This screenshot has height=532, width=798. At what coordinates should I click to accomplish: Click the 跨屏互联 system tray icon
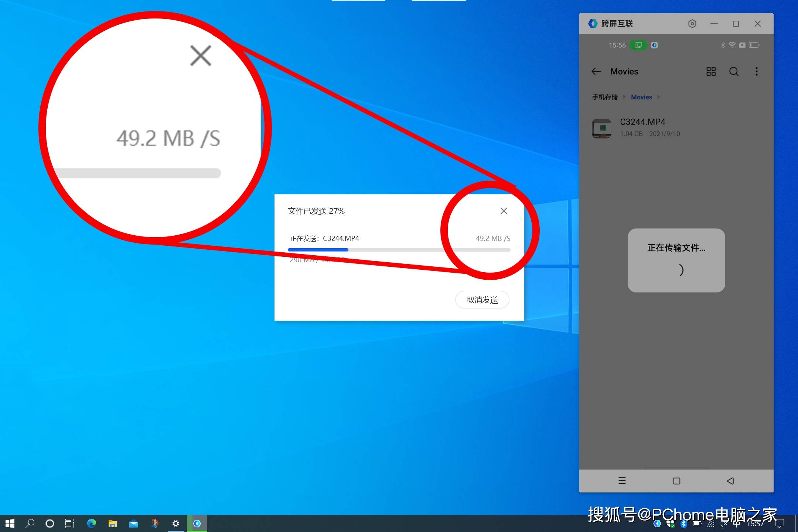(x=657, y=524)
